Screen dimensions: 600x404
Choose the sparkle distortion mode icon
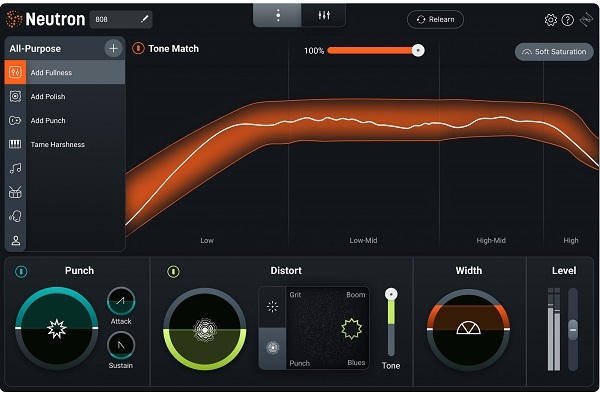(x=272, y=306)
